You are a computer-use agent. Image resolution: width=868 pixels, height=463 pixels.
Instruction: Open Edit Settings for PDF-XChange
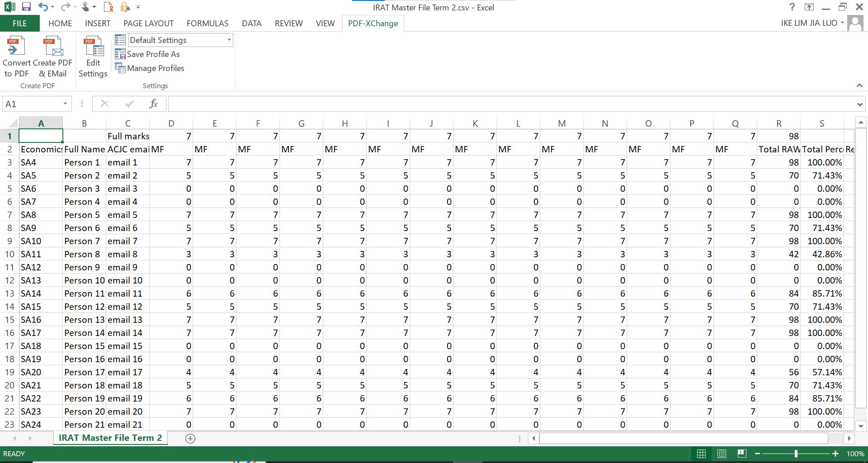93,57
